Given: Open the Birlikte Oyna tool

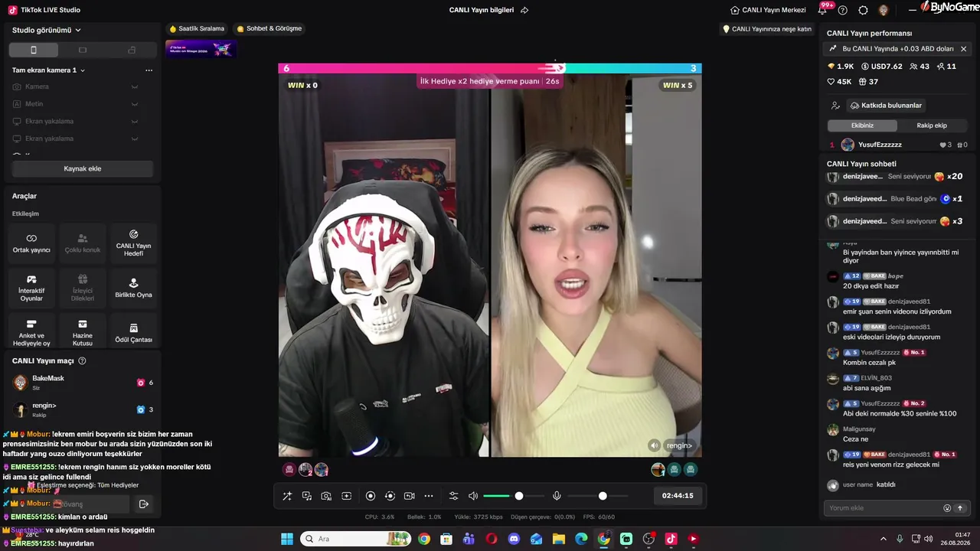Looking at the screenshot, I should (133, 288).
